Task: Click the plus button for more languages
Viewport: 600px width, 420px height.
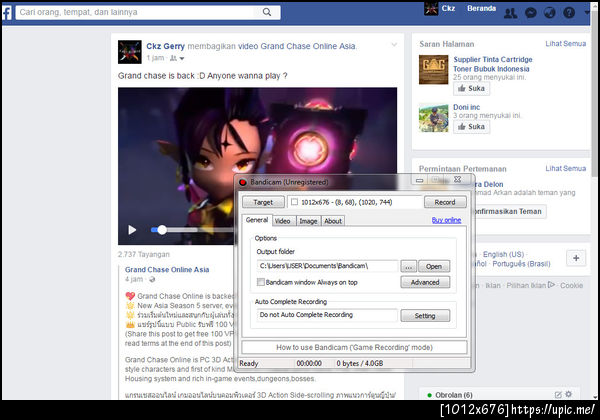Action: pos(576,258)
